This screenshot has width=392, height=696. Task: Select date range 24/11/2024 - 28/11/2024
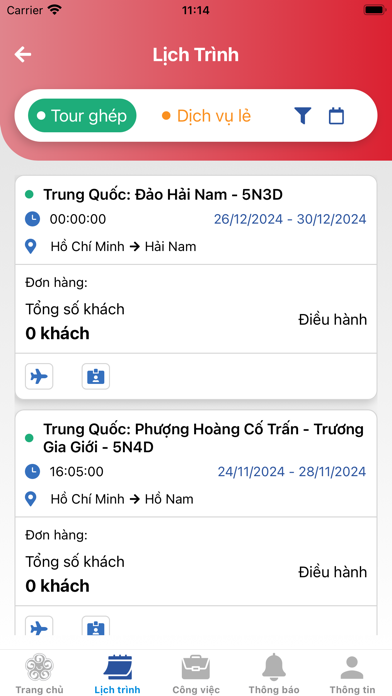pyautogui.click(x=292, y=471)
